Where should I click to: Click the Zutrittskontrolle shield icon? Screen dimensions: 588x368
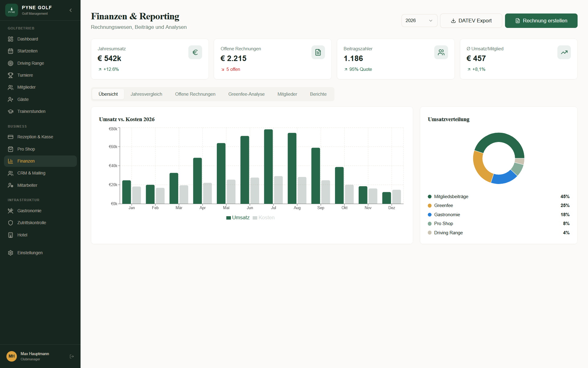pyautogui.click(x=11, y=223)
